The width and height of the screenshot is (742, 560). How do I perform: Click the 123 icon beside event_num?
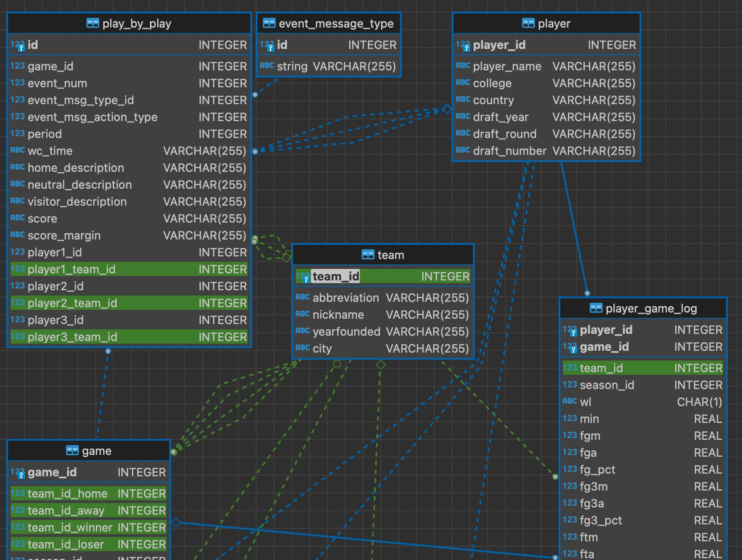pyautogui.click(x=18, y=83)
